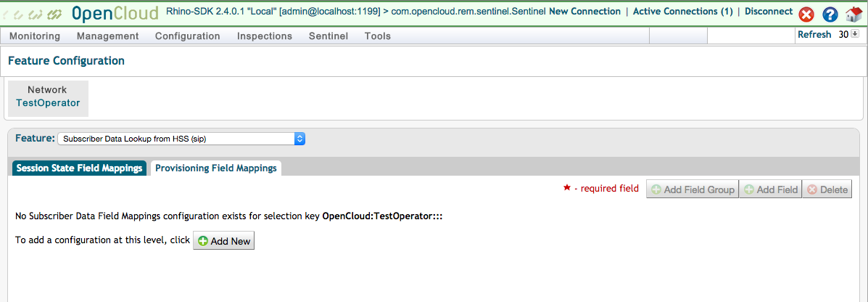The image size is (868, 302).
Task: Open the Management menu
Action: (108, 36)
